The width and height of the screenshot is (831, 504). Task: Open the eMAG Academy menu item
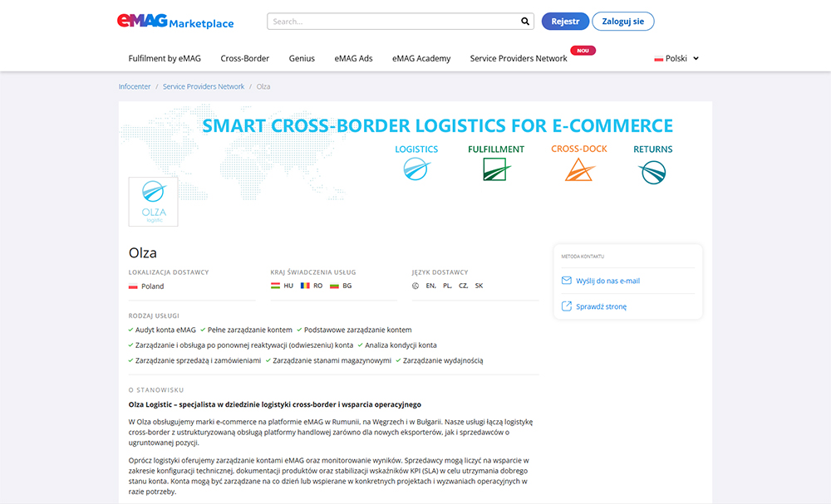[x=421, y=58]
